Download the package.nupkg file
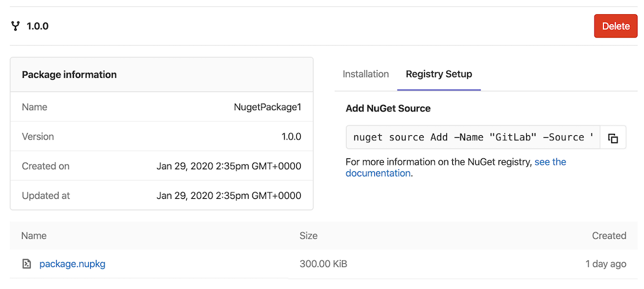 (72, 264)
